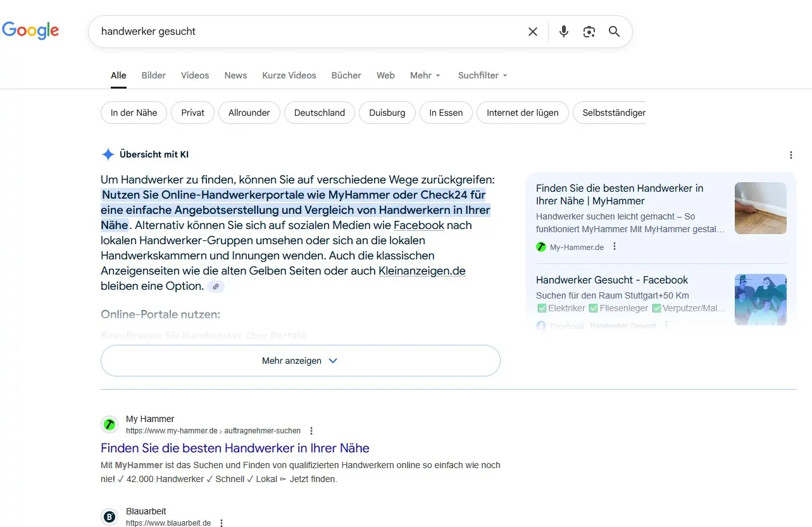The height and width of the screenshot is (527, 812).
Task: Switch to the 'Bilder' tab
Action: coord(153,75)
